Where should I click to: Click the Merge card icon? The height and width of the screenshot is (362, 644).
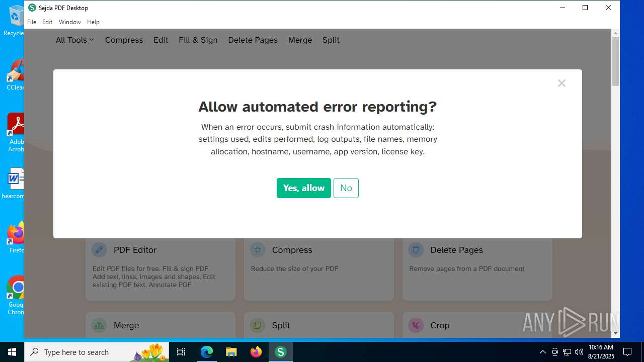[99, 325]
